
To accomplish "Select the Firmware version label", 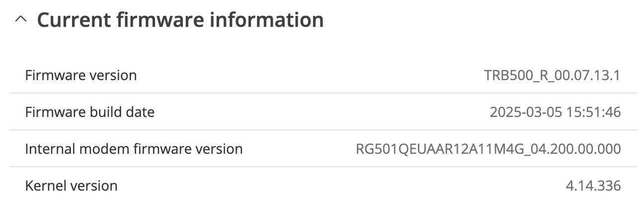I will [x=81, y=76].
